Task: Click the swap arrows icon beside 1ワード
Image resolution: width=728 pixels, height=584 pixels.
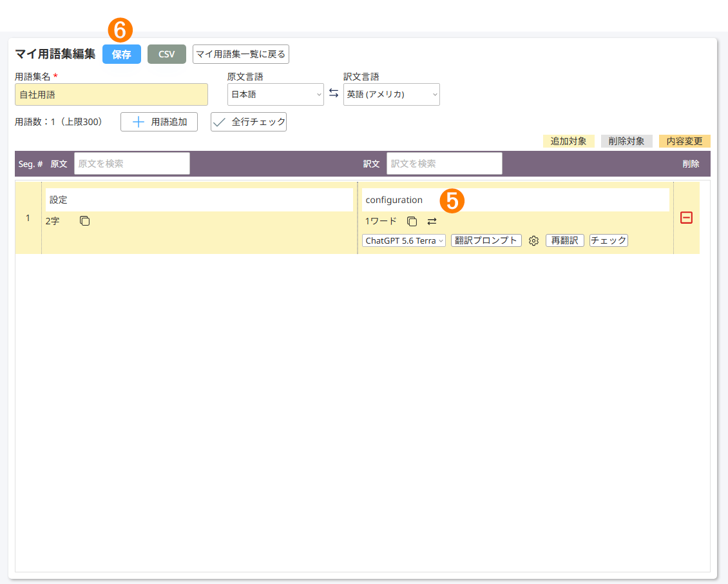Action: [432, 221]
